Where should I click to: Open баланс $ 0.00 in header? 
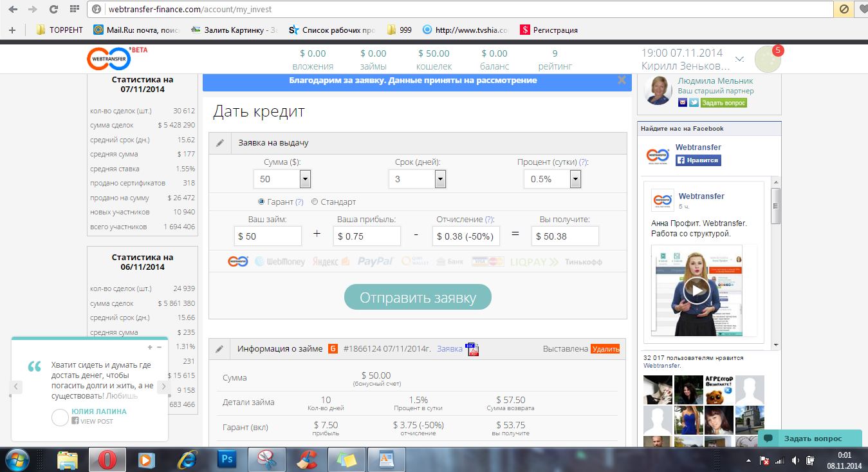point(494,59)
